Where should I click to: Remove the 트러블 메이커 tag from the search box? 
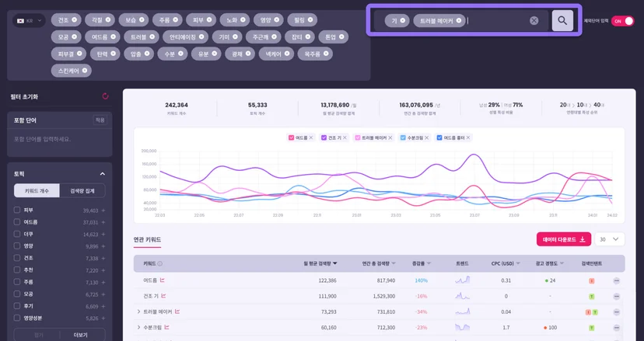[459, 20]
